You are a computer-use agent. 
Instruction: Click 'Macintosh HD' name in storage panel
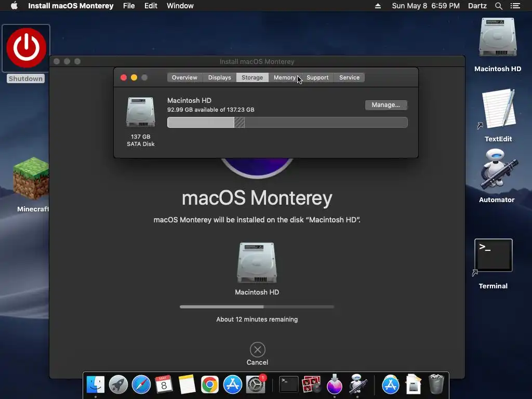(x=189, y=100)
